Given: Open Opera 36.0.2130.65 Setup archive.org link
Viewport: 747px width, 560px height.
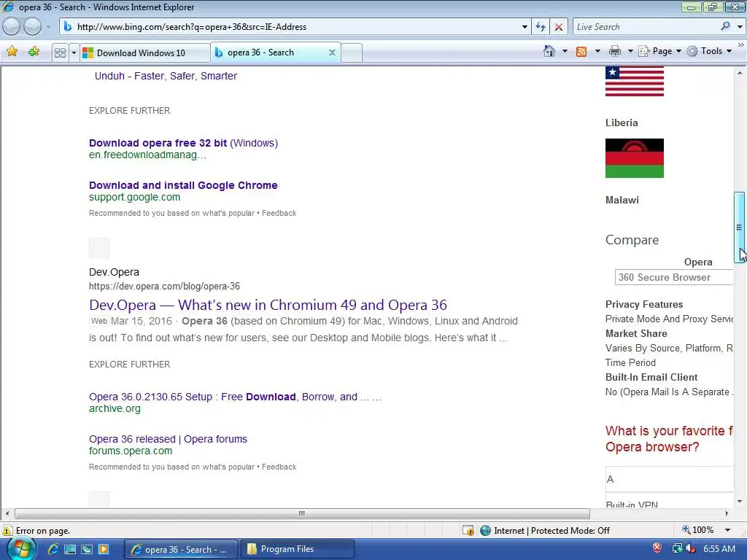Looking at the screenshot, I should pos(236,397).
